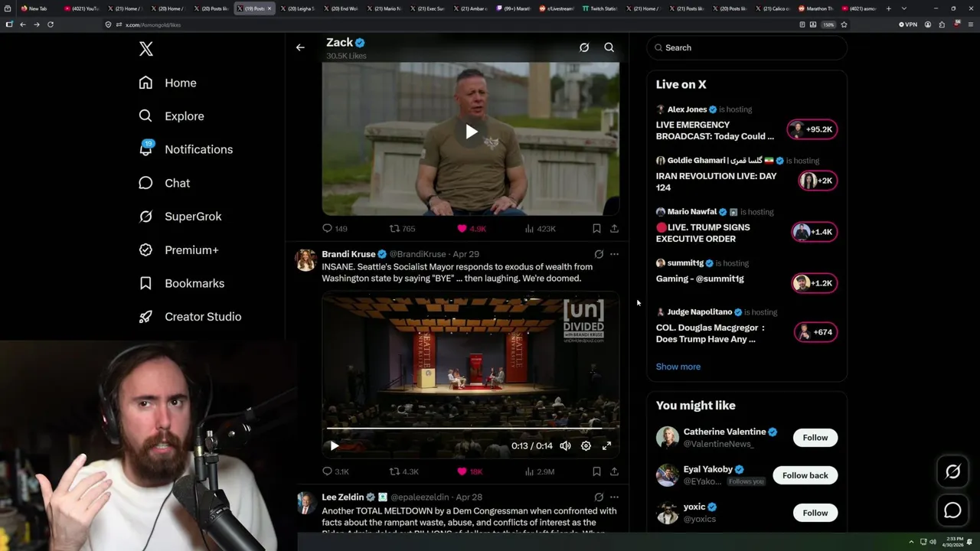The image size is (980, 551).
Task: Open Brandi Kruse's profile avatar
Action: [305, 260]
